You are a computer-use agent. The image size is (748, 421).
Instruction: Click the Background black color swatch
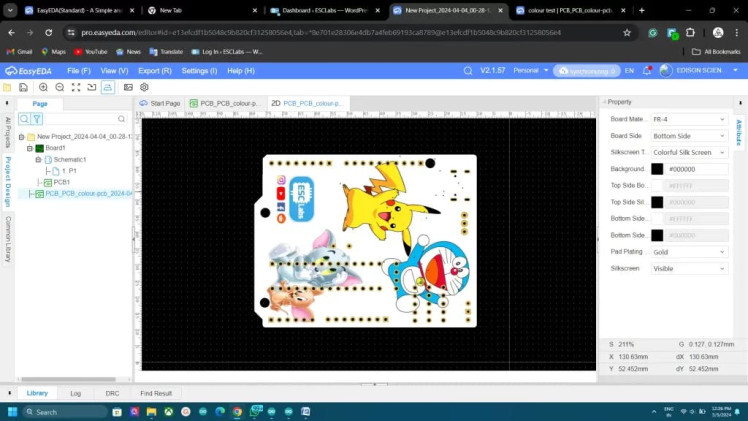click(657, 169)
